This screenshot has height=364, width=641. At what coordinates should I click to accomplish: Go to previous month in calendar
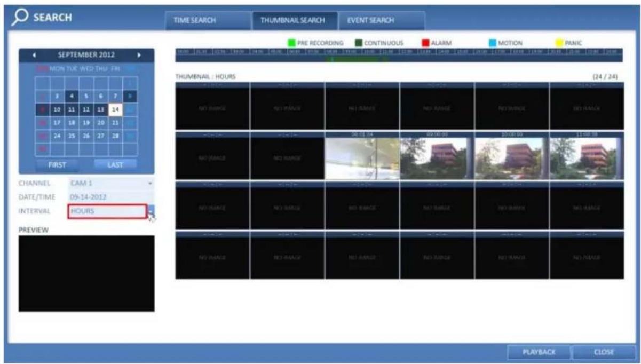point(35,54)
